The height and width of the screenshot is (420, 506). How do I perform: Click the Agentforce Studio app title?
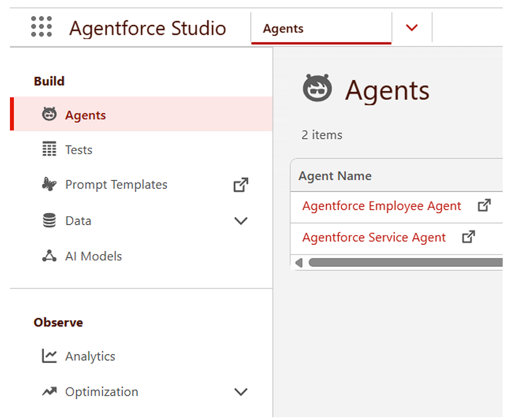click(x=147, y=28)
